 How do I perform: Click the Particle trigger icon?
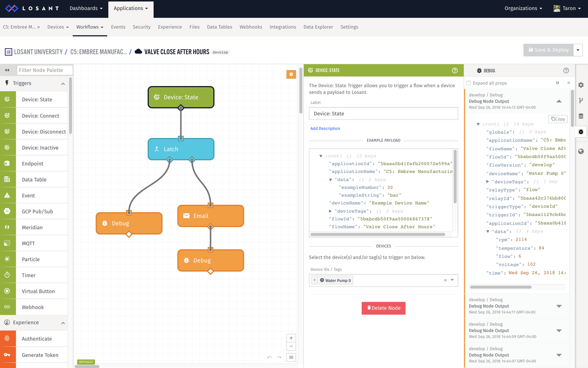[x=7, y=259]
